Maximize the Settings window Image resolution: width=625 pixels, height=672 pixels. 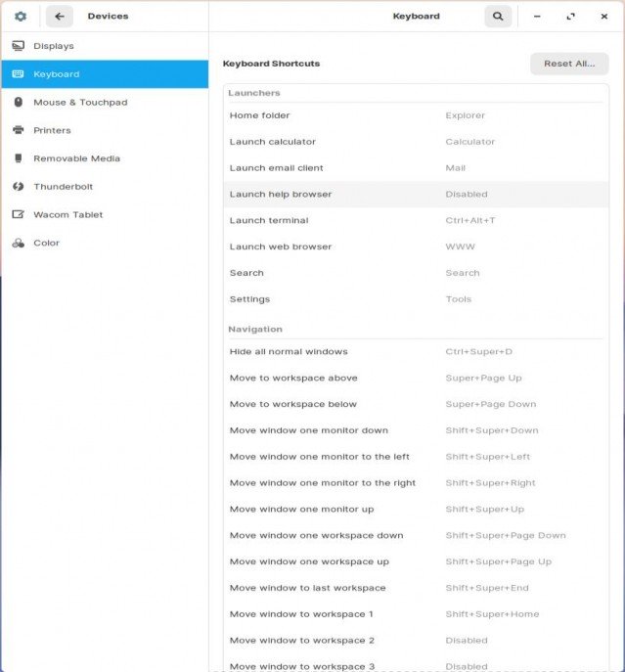[570, 17]
